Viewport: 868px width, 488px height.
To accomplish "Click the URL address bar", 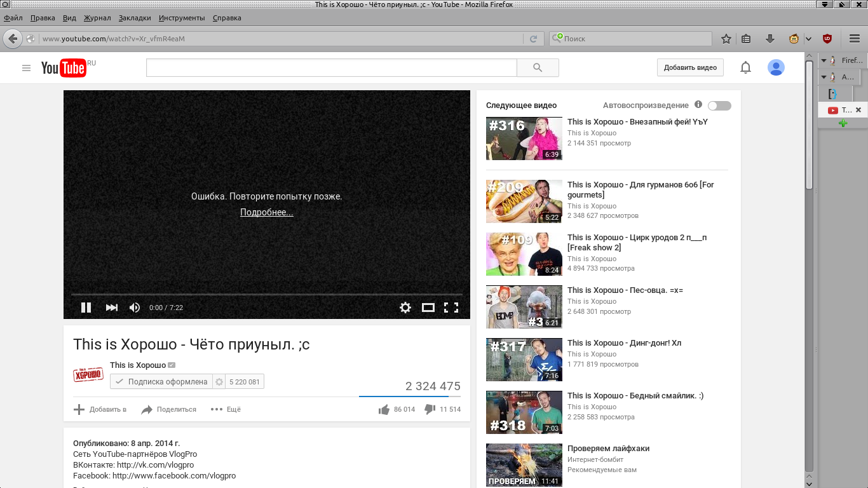I will coord(283,39).
